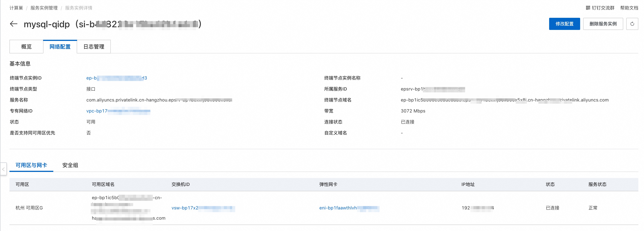This screenshot has height=231, width=644.
Task: Click the 服务状态 column header
Action: point(597,184)
